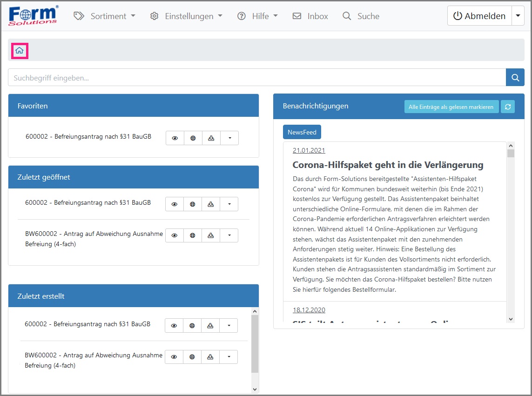The width and height of the screenshot is (532, 396).
Task: Open globe icon for 600002 in Favoriten
Action: (193, 138)
